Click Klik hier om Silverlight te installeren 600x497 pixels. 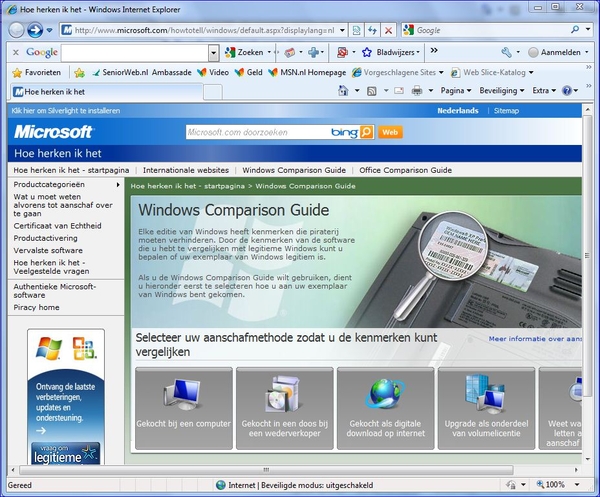65,111
